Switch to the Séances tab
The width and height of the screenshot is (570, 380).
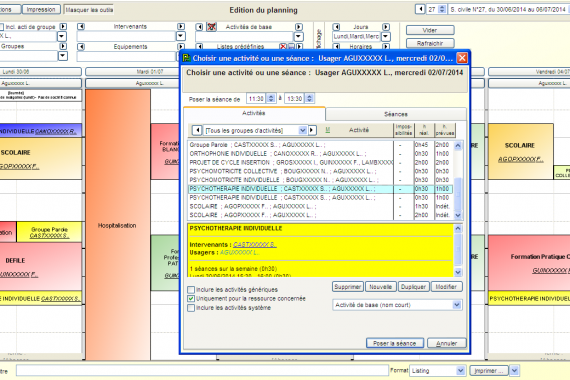pos(396,114)
